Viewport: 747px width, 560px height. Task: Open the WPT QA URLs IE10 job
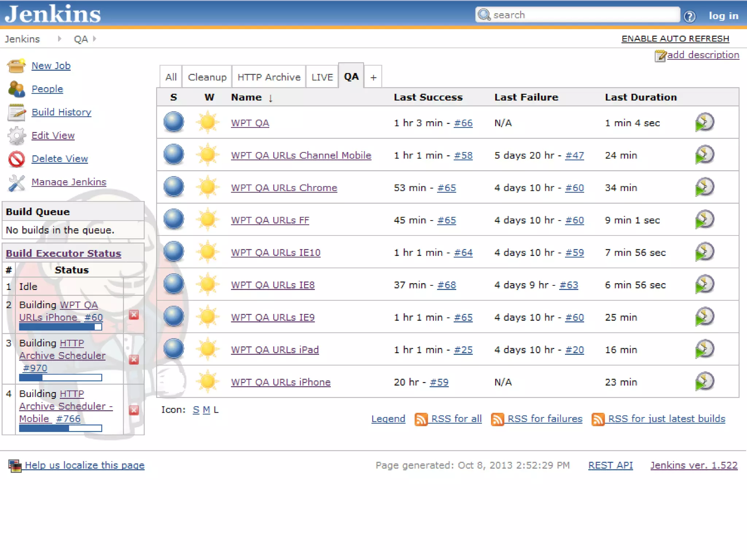point(275,252)
